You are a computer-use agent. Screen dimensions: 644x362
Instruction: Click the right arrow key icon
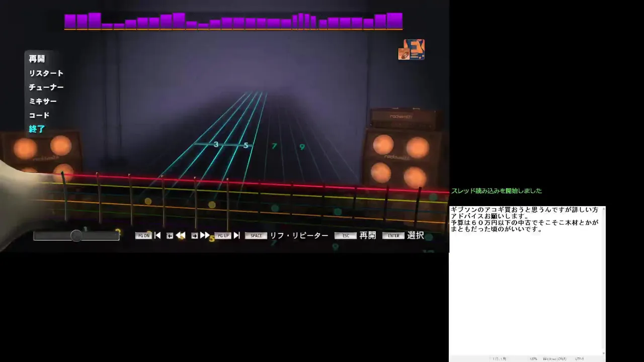pyautogui.click(x=195, y=236)
